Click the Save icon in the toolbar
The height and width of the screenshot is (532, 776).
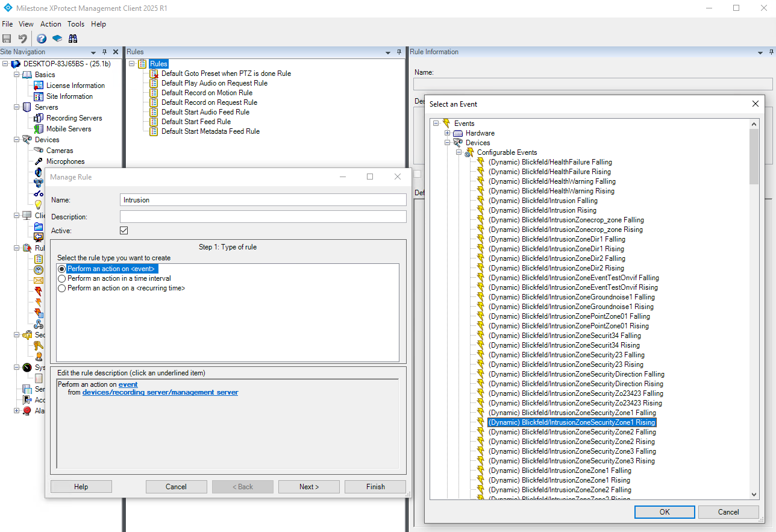tap(7, 39)
